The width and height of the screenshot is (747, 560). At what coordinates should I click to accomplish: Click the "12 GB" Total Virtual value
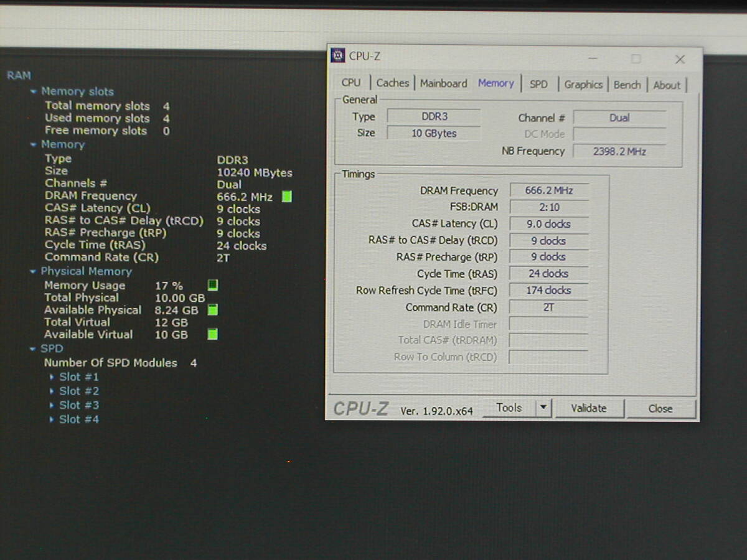coord(171,322)
